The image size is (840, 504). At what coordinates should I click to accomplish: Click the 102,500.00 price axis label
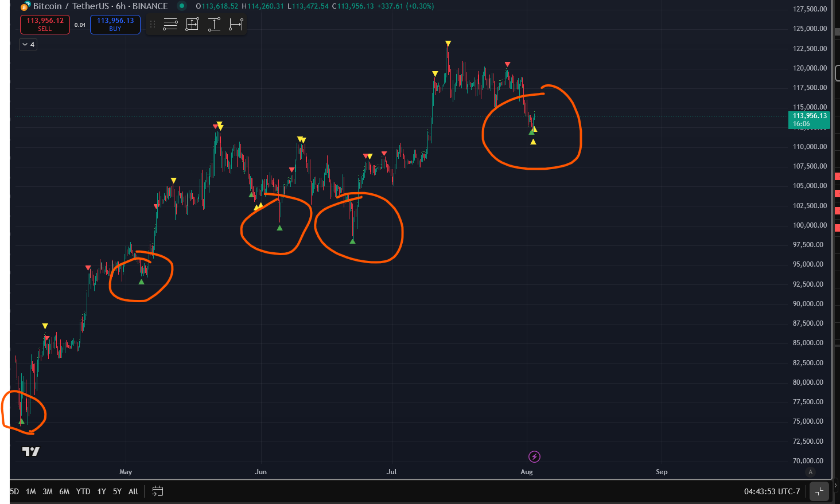[810, 206]
